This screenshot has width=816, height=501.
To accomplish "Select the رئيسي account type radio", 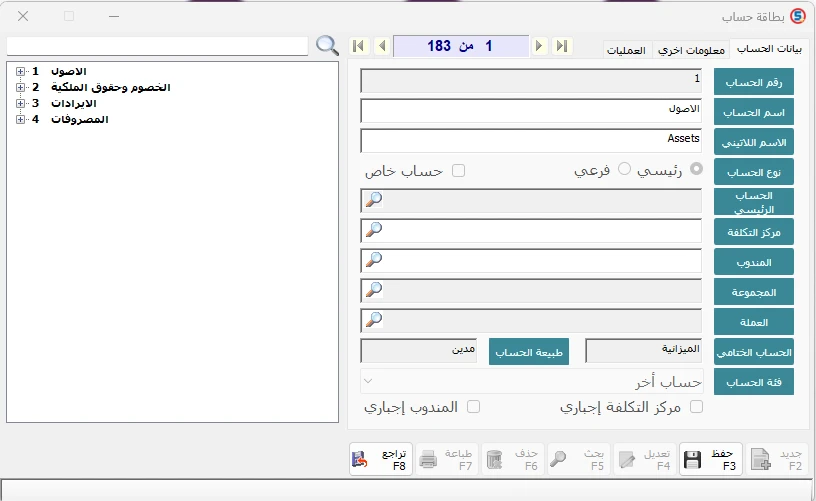I will click(696, 169).
